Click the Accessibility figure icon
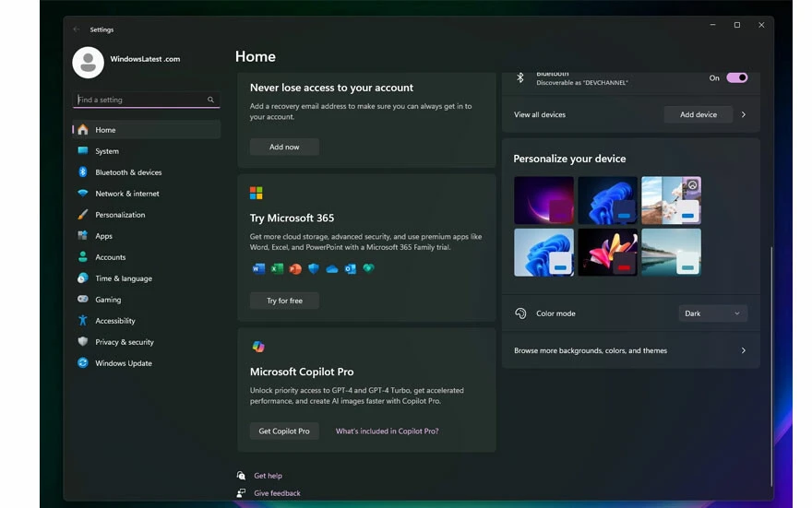 (83, 320)
